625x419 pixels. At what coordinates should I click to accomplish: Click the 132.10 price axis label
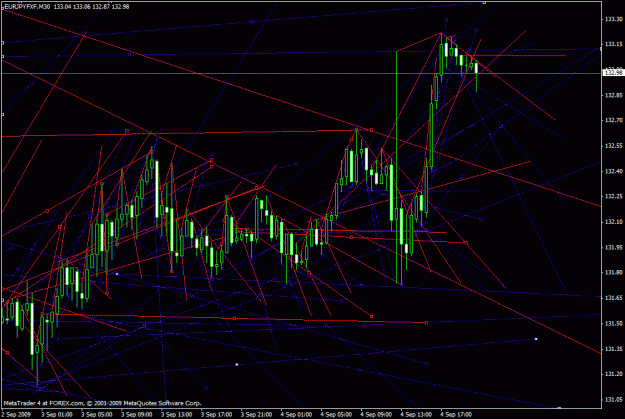(x=613, y=222)
